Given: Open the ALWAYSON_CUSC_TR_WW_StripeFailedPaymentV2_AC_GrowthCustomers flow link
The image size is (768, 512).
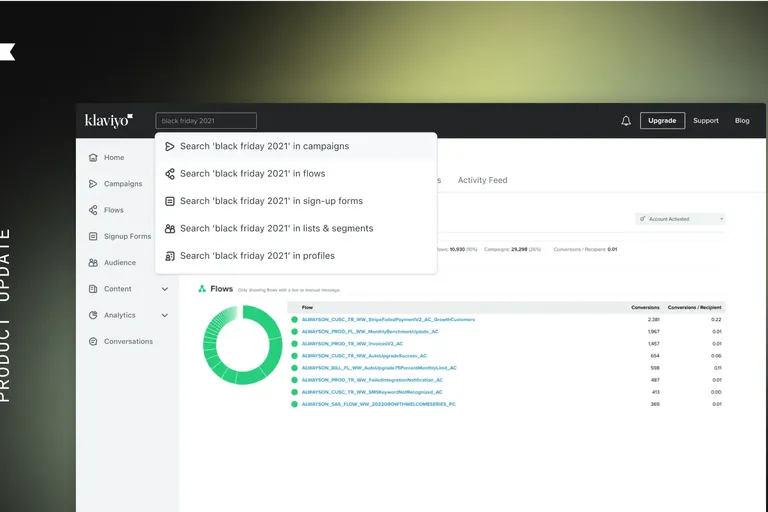Looking at the screenshot, I should pyautogui.click(x=388, y=319).
